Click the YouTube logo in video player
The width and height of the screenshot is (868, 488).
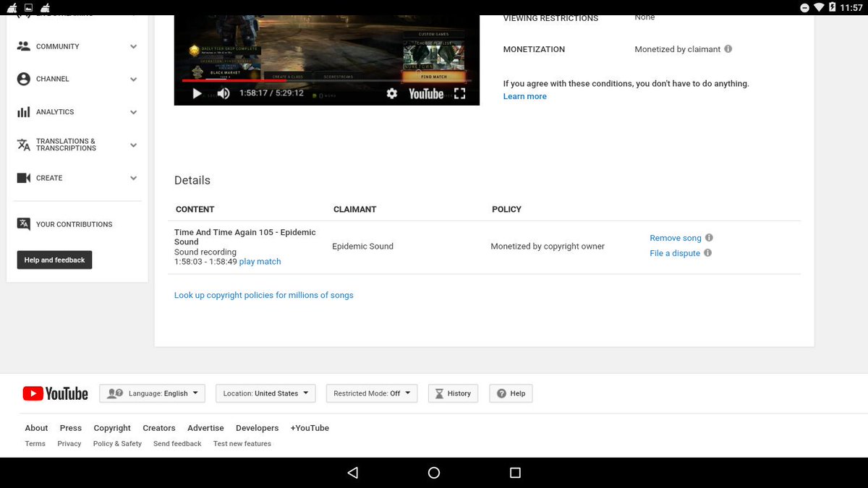click(426, 93)
